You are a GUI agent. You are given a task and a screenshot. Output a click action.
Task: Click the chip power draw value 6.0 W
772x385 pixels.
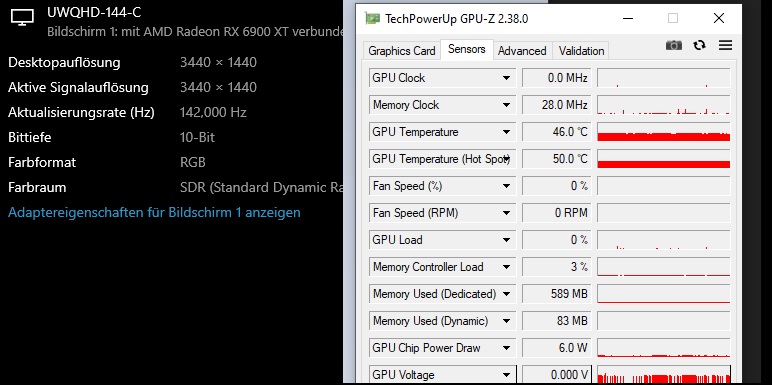[556, 348]
